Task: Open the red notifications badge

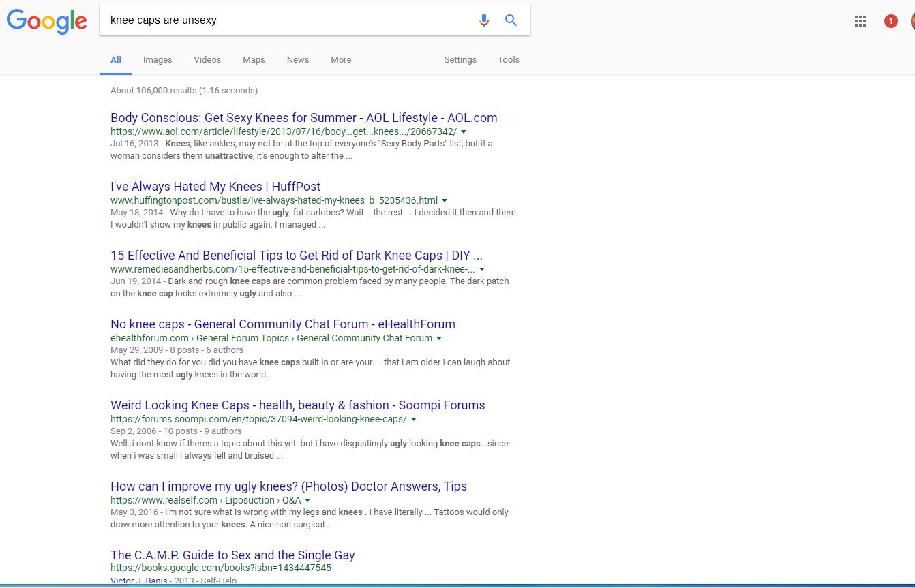Action: [x=890, y=21]
